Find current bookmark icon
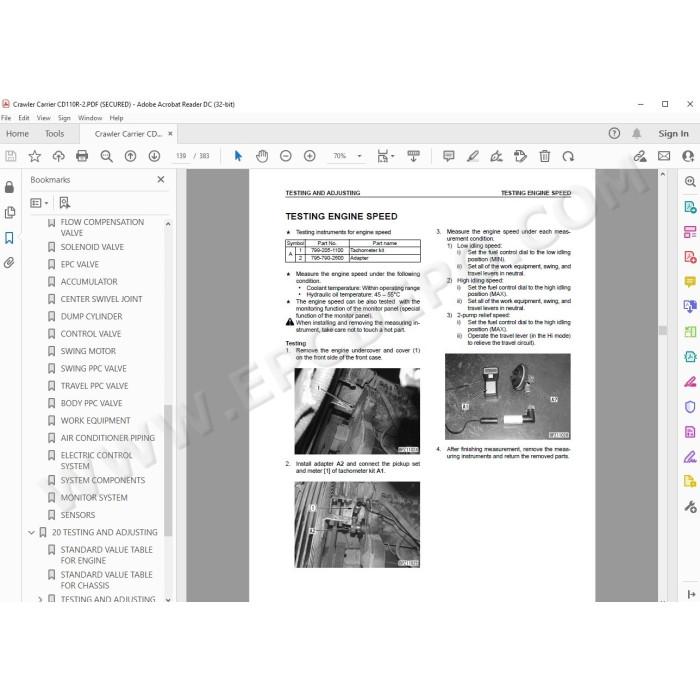This screenshot has height=700, width=700. tap(65, 203)
